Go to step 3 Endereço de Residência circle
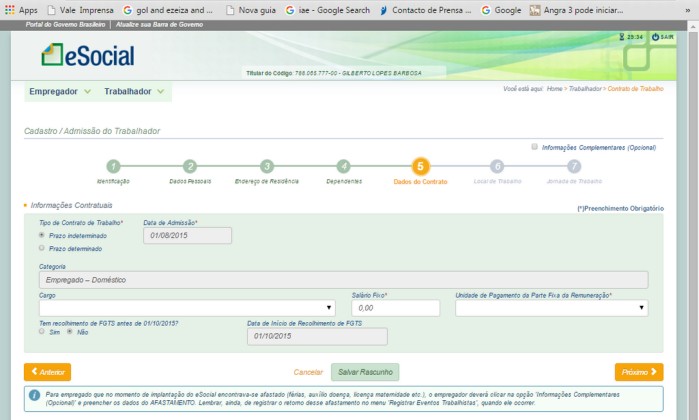The height and width of the screenshot is (420, 699). tap(267, 167)
